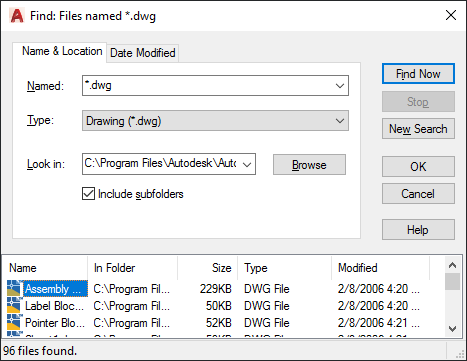The image size is (467, 361).
Task: Click the Find Now button
Action: [418, 74]
